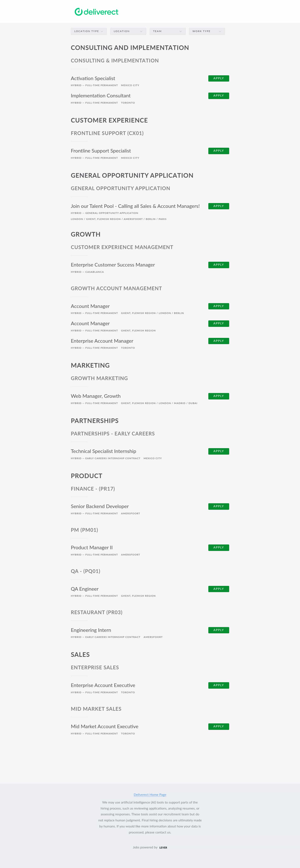The height and width of the screenshot is (868, 300).
Task: Apply for Frontline Support Specialist
Action: 218,151
